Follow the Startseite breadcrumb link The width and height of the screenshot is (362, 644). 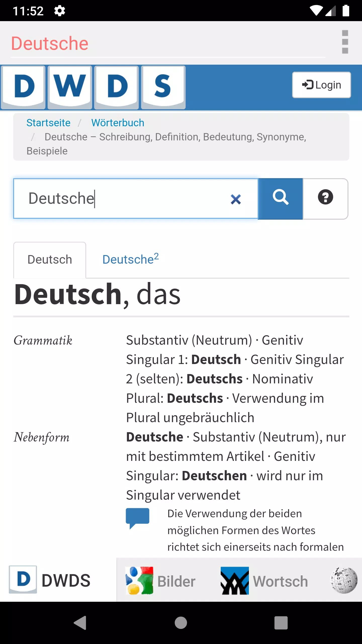(48, 123)
